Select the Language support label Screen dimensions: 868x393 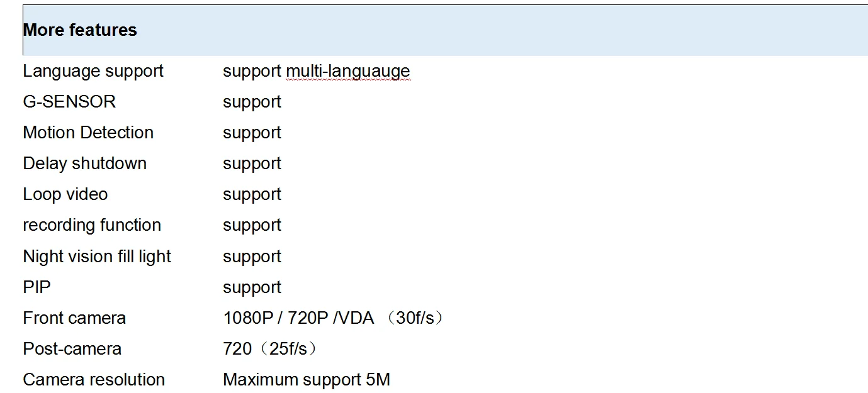[93, 72]
